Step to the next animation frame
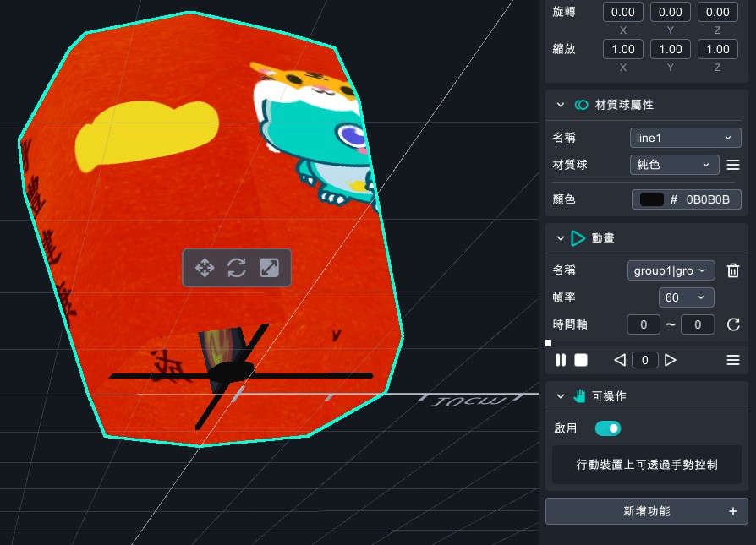Viewport: 756px width, 545px height. click(x=671, y=360)
